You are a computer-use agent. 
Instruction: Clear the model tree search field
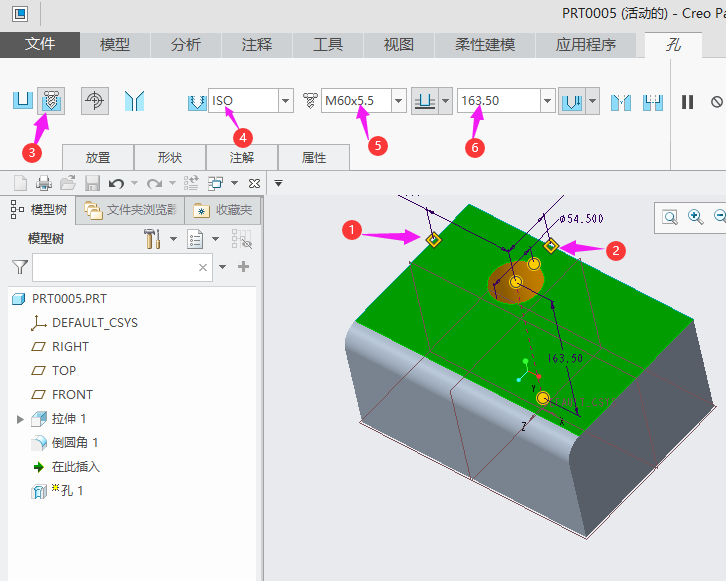coord(203,267)
